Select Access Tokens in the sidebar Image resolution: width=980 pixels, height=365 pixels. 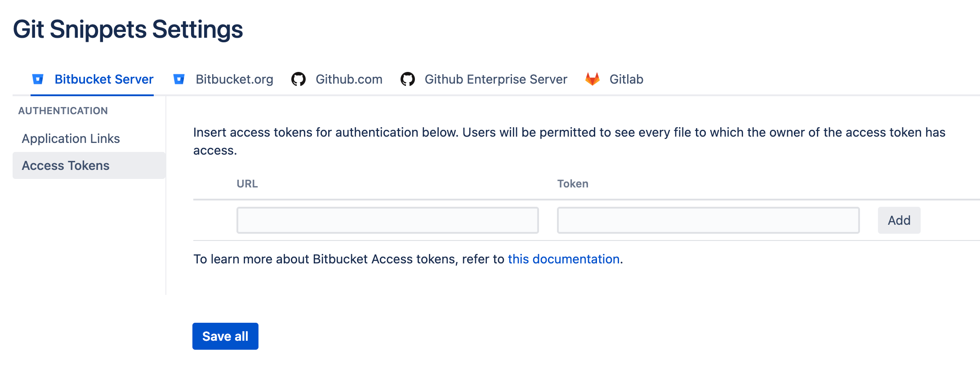tap(66, 165)
